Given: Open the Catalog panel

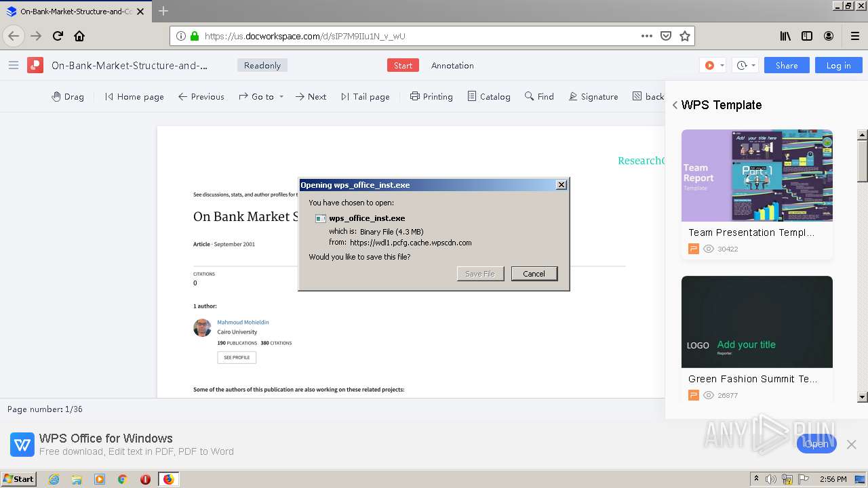Looking at the screenshot, I should point(489,96).
